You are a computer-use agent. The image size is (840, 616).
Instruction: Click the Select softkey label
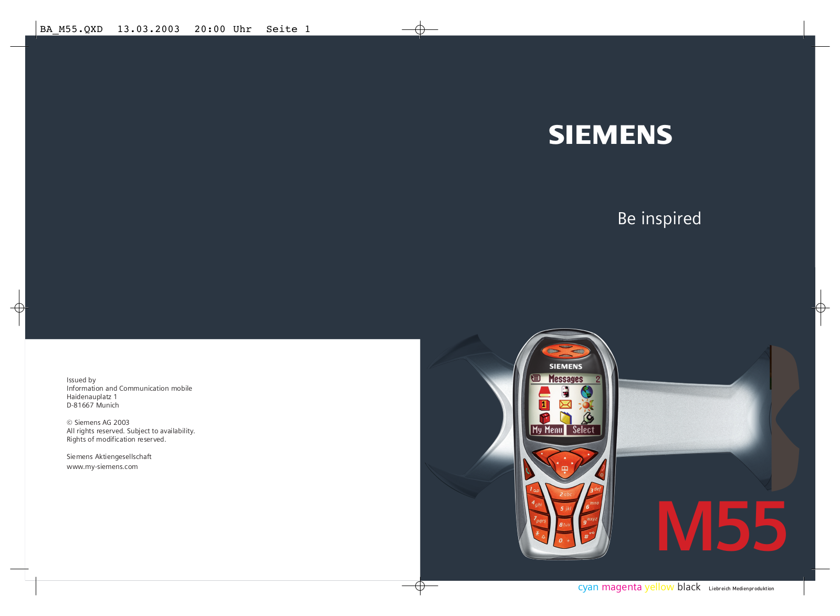[584, 430]
